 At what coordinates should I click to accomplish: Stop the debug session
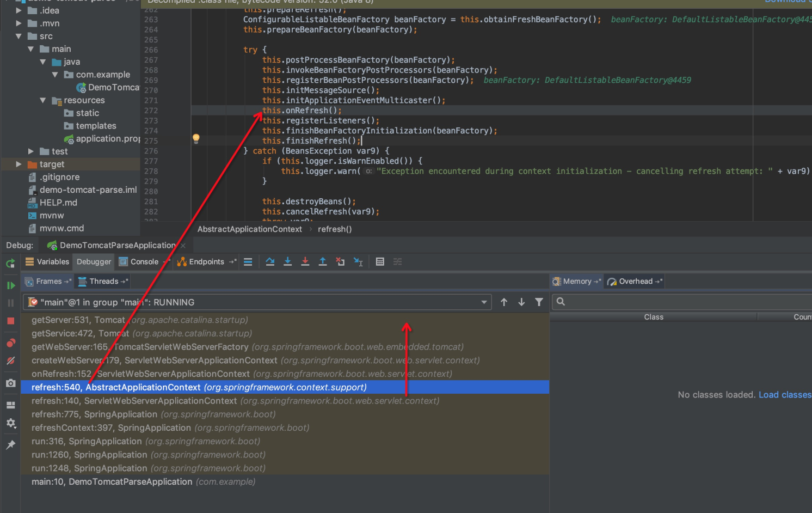point(10,321)
